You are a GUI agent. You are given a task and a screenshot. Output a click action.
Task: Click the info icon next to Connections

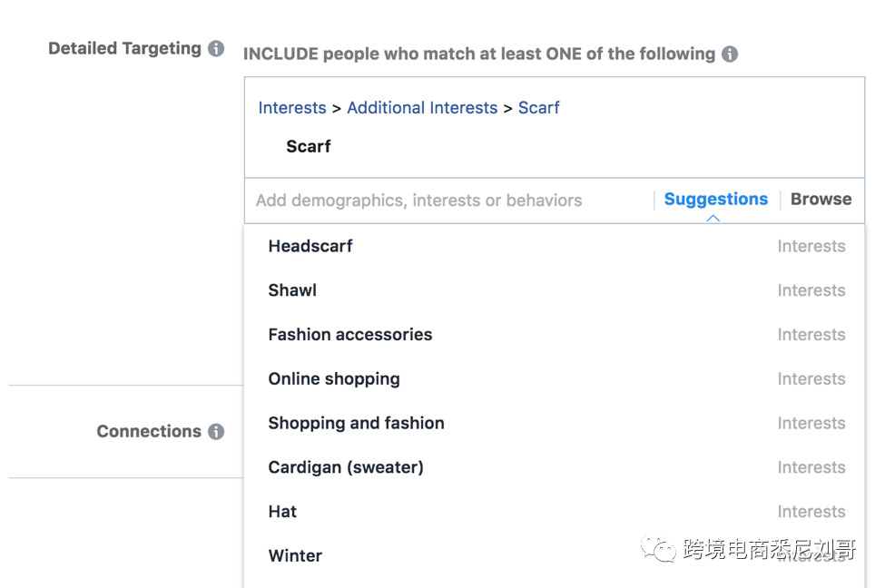pos(217,432)
